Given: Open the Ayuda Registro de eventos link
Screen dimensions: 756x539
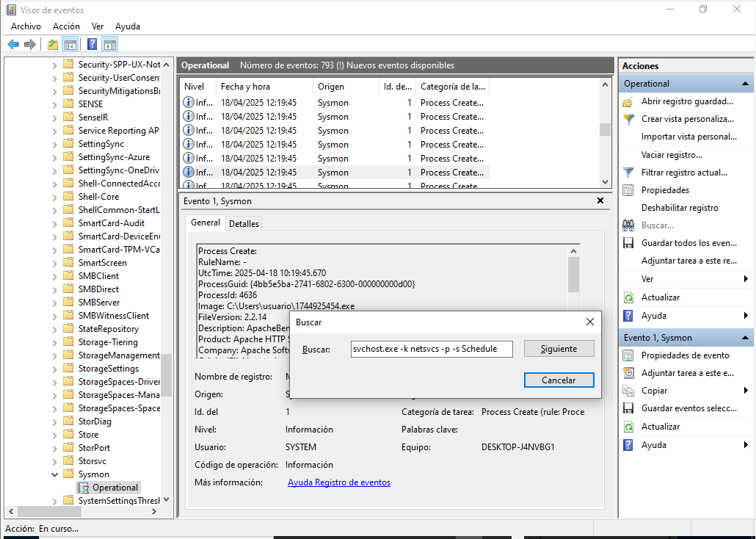Looking at the screenshot, I should click(339, 482).
